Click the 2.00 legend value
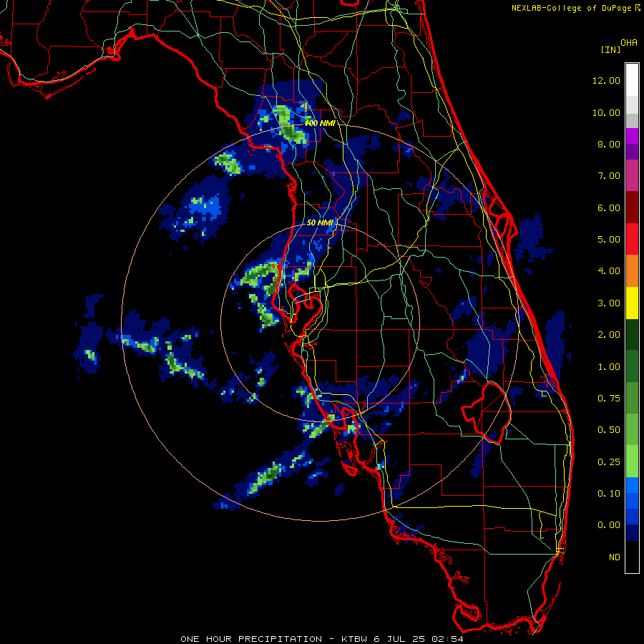 point(609,335)
